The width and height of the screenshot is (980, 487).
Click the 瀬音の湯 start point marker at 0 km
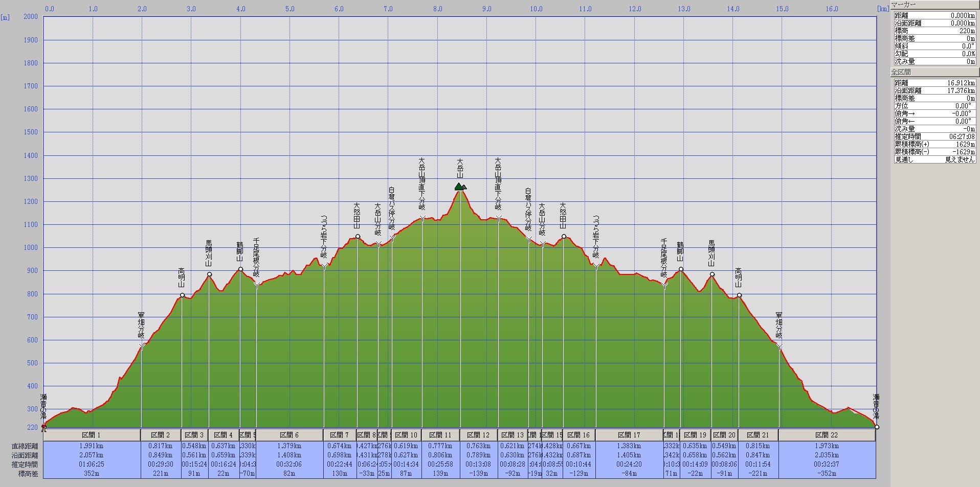(x=43, y=427)
